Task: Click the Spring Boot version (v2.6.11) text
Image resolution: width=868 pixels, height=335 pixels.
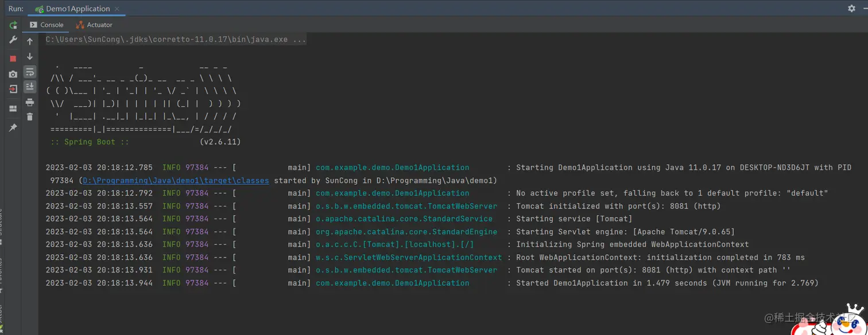Action: point(220,142)
